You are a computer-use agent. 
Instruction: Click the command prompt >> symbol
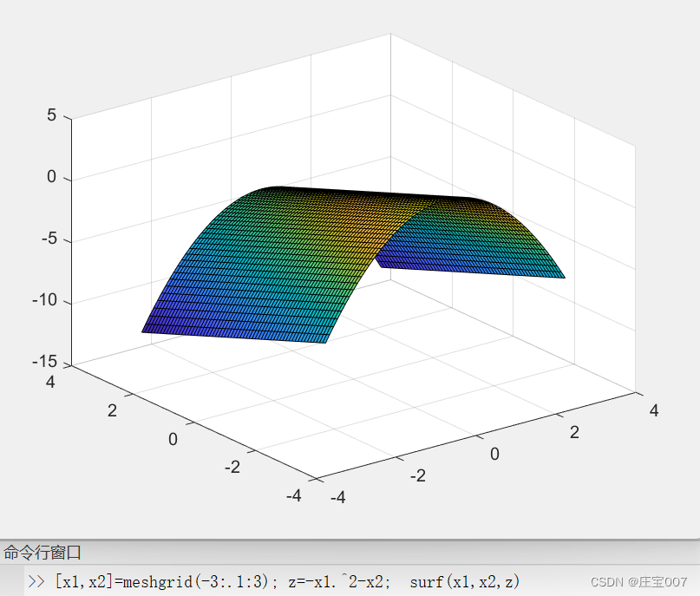point(36,581)
